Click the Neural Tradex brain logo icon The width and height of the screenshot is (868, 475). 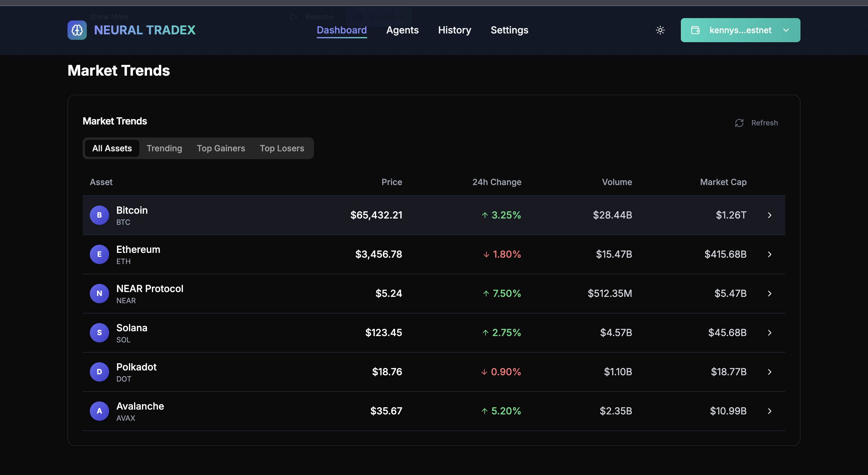pyautogui.click(x=77, y=30)
